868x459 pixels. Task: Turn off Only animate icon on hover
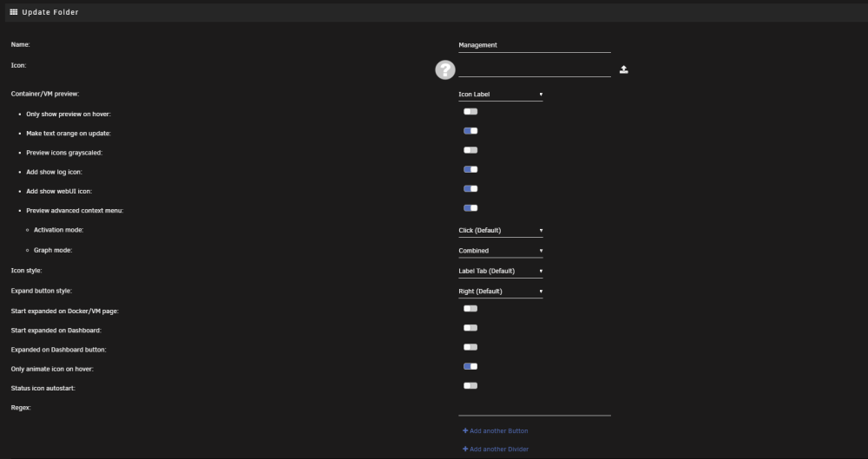click(470, 366)
